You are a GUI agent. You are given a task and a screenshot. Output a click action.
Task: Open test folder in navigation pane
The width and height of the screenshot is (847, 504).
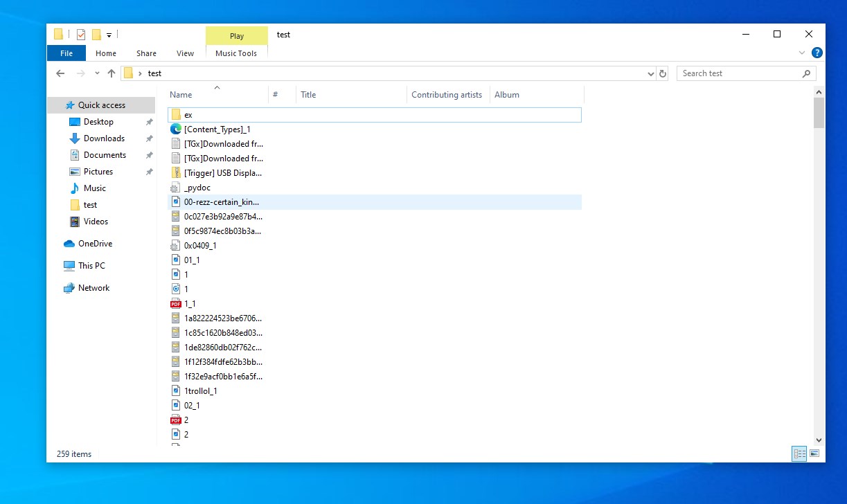click(90, 205)
